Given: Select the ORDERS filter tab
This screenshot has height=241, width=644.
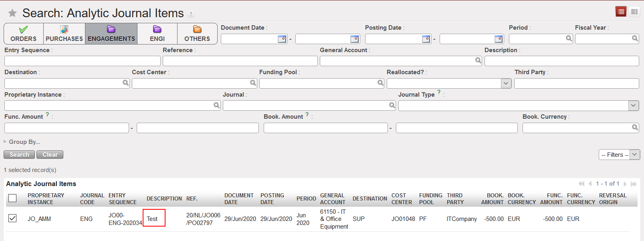Looking at the screenshot, I should pyautogui.click(x=24, y=34).
